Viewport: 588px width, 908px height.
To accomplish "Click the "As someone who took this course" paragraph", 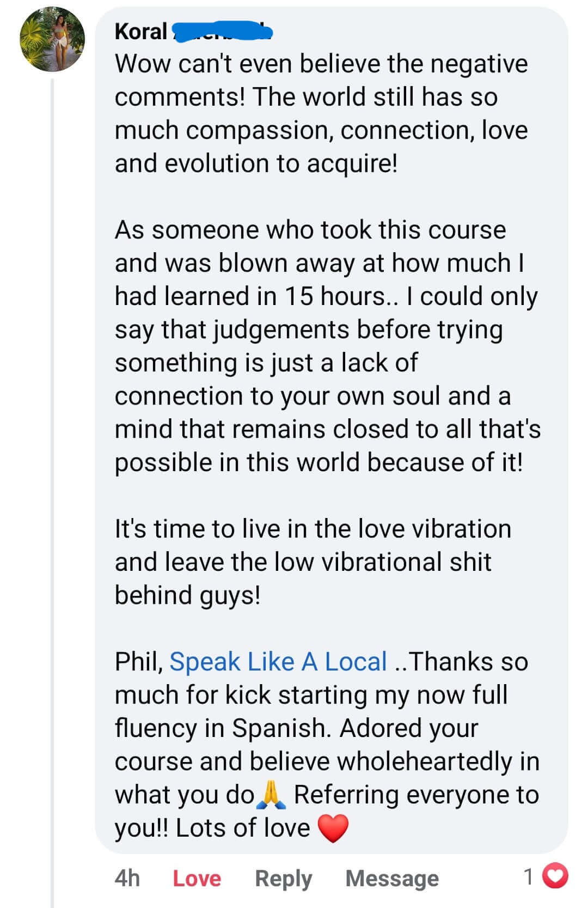I will (327, 346).
